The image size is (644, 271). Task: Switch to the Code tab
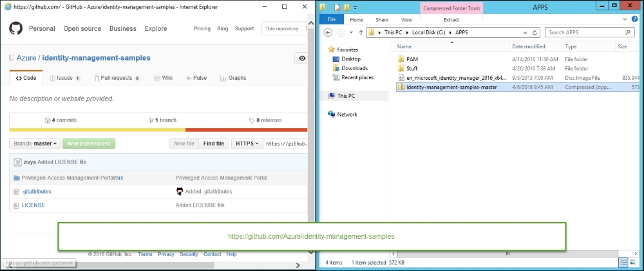tap(26, 78)
